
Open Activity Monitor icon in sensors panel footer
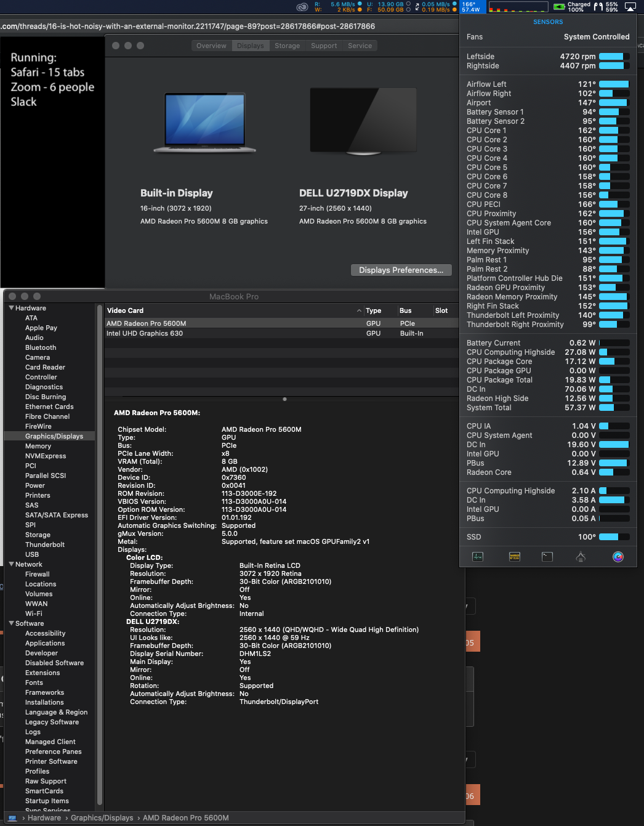pos(478,557)
